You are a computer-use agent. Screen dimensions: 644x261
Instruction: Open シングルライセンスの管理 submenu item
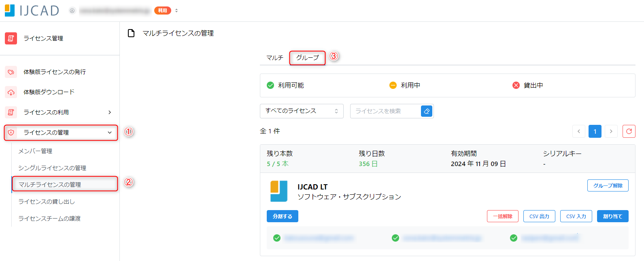[52, 168]
